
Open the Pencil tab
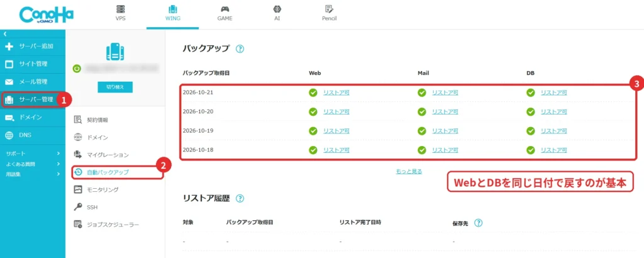tap(329, 13)
